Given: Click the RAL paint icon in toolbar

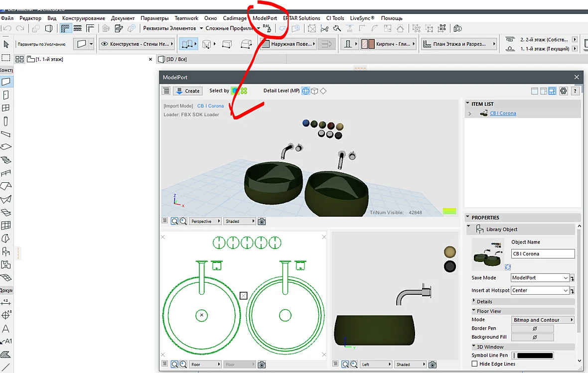Looking at the screenshot, I should click(x=267, y=28).
